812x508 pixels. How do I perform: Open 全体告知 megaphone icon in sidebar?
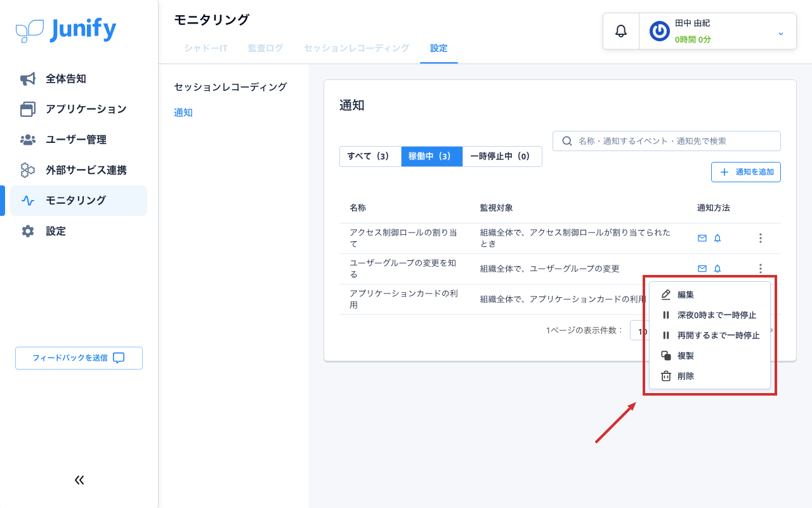pyautogui.click(x=27, y=79)
